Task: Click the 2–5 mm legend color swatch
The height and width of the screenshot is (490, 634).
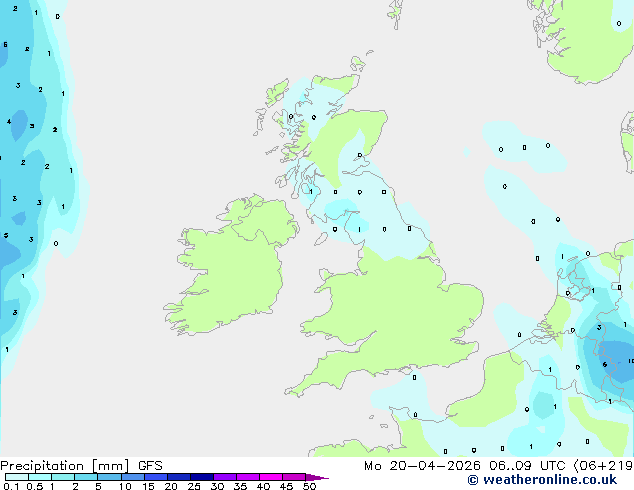Action: tap(86, 477)
